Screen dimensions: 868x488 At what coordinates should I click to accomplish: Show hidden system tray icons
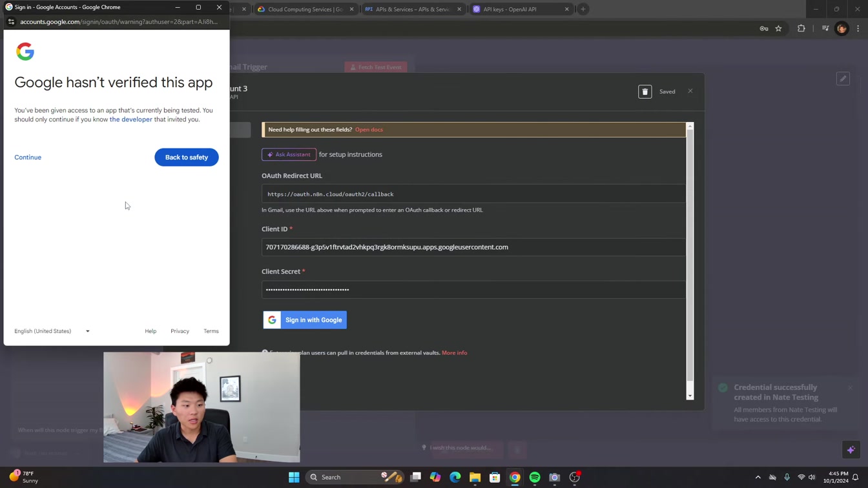pyautogui.click(x=758, y=478)
